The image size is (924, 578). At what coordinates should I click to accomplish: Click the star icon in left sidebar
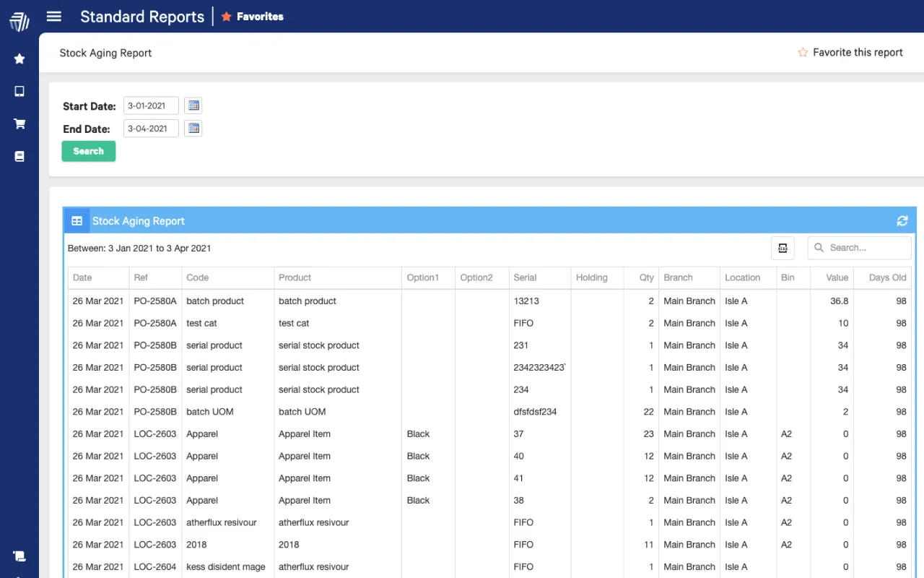point(19,59)
